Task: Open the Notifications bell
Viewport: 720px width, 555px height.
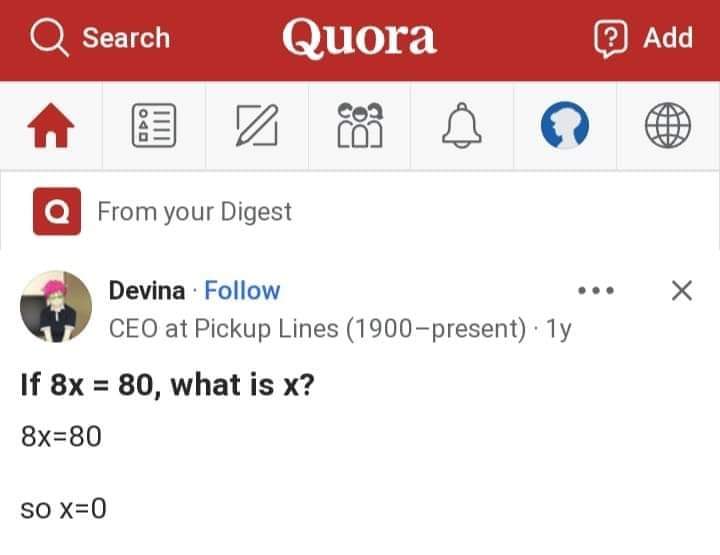Action: [463, 127]
